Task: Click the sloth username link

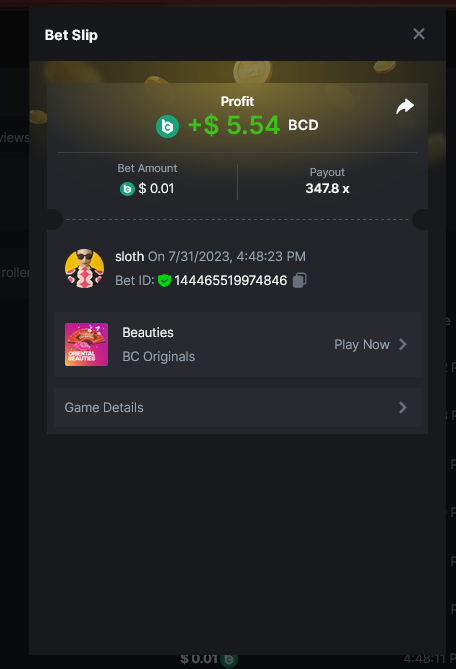Action: [x=129, y=256]
